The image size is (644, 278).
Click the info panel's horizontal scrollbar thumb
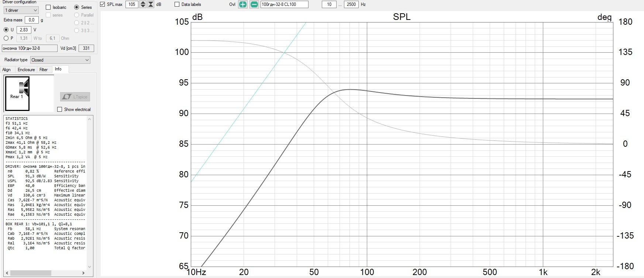tap(30, 273)
